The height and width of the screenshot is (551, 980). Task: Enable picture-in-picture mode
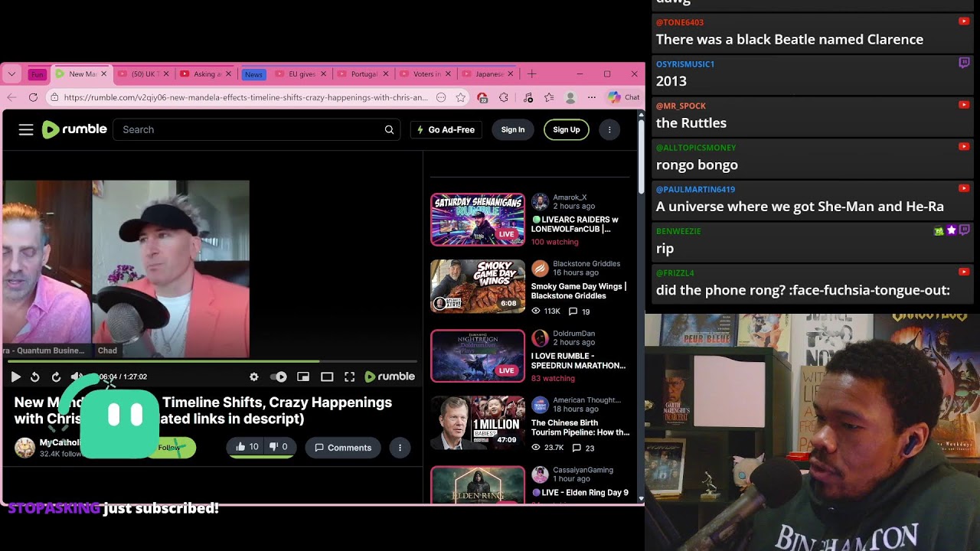pyautogui.click(x=303, y=377)
